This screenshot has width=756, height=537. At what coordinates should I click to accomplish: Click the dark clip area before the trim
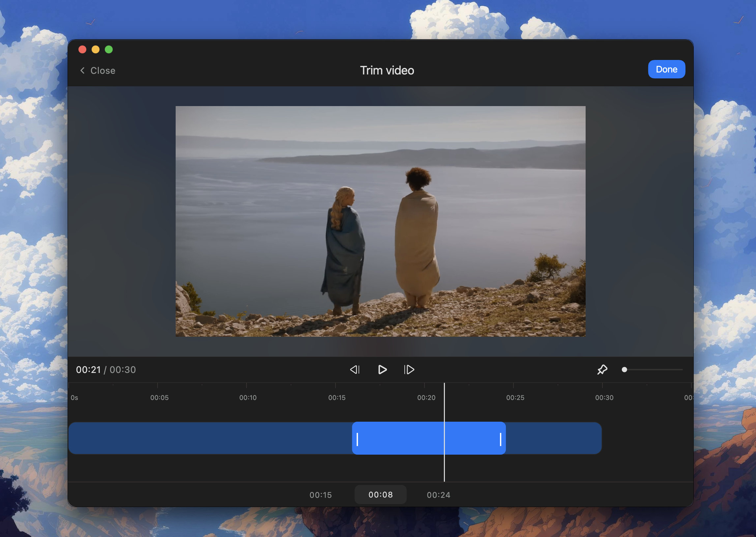point(210,438)
